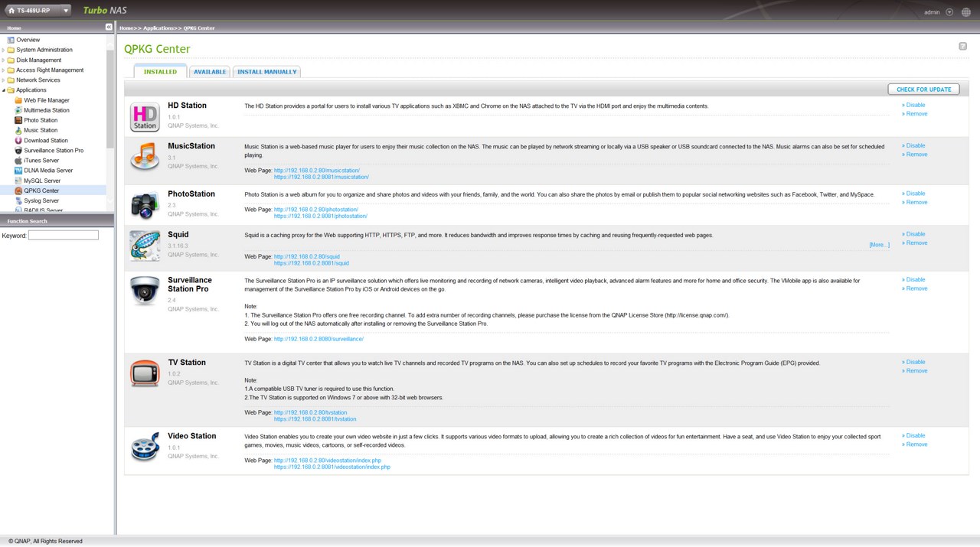Click the Video Station film reel icon
The width and height of the screenshot is (980, 547).
[145, 447]
